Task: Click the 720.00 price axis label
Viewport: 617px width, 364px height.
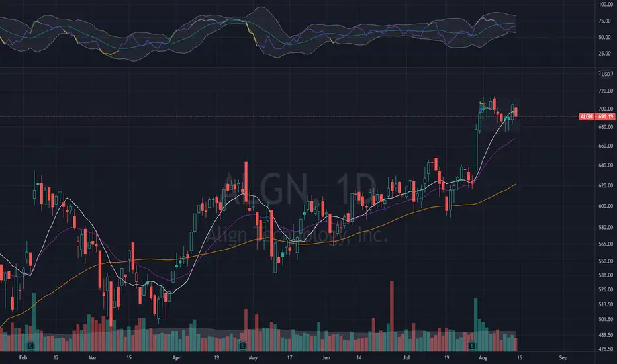Action: [606, 91]
